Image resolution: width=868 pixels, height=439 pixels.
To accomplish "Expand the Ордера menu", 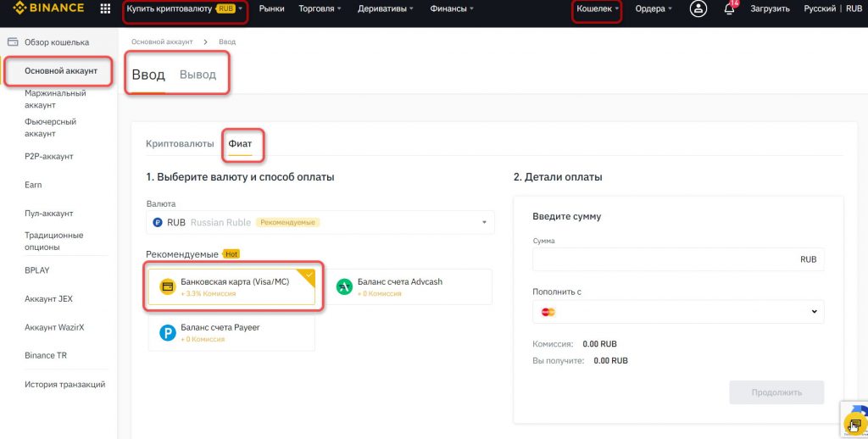I will 654,8.
